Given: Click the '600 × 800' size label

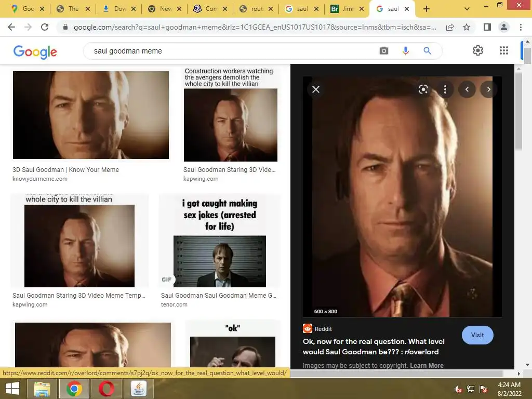Looking at the screenshot, I should (326, 312).
